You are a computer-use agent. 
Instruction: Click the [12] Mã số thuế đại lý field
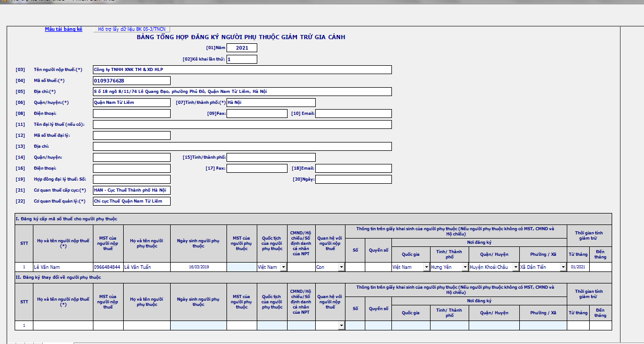(132, 135)
